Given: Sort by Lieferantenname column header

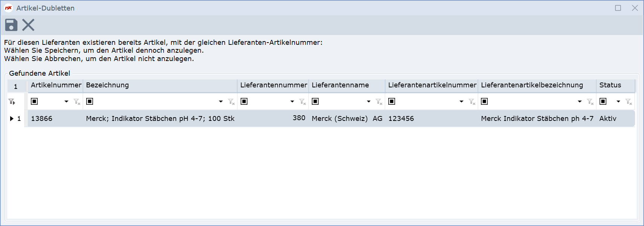Looking at the screenshot, I should 347,86.
